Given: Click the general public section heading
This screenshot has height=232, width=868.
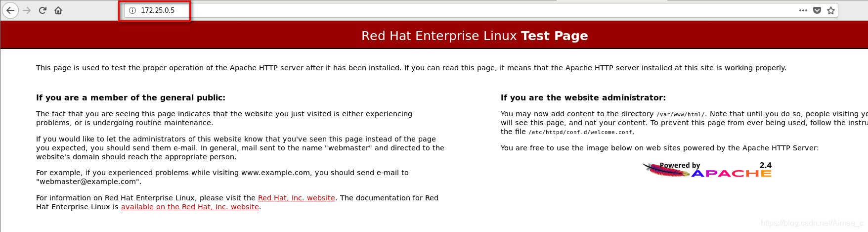Looking at the screenshot, I should tap(130, 98).
